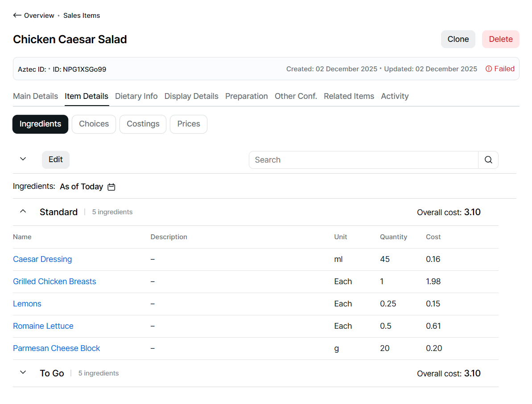Expand the To Go ingredients section
The image size is (532, 404).
tap(23, 373)
